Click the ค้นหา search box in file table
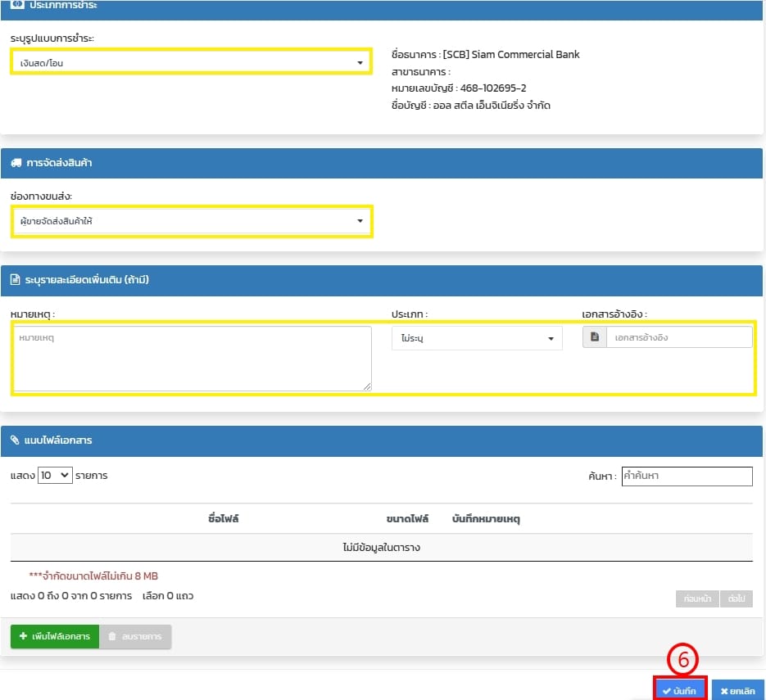766x700 pixels. pos(687,476)
